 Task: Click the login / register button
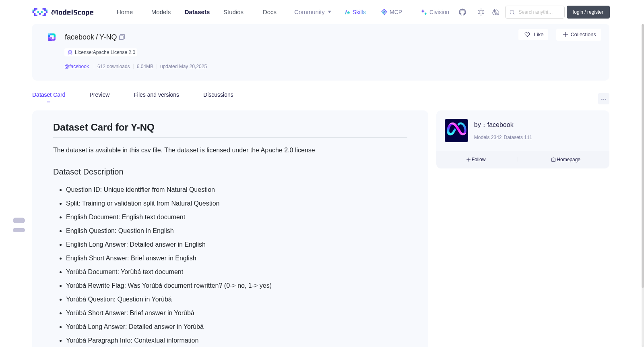[588, 12]
